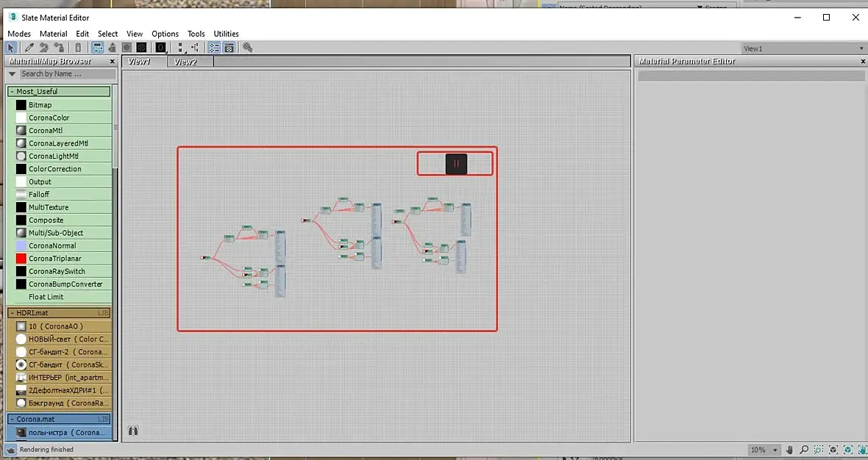This screenshot has width=868, height=460.
Task: Toggle Show Shaded Material in Viewport
Action: click(x=127, y=48)
